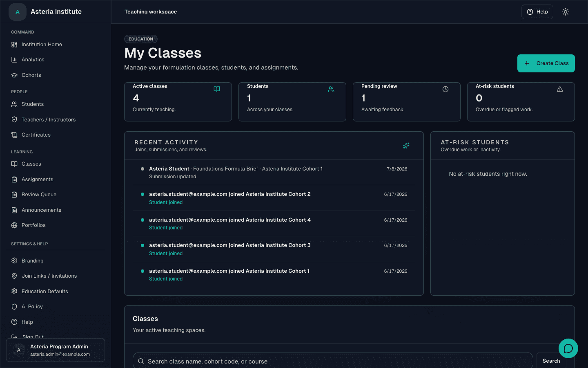Image resolution: width=588 pixels, height=368 pixels.
Task: Click the Review Queue clipboard icon
Action: (x=14, y=195)
